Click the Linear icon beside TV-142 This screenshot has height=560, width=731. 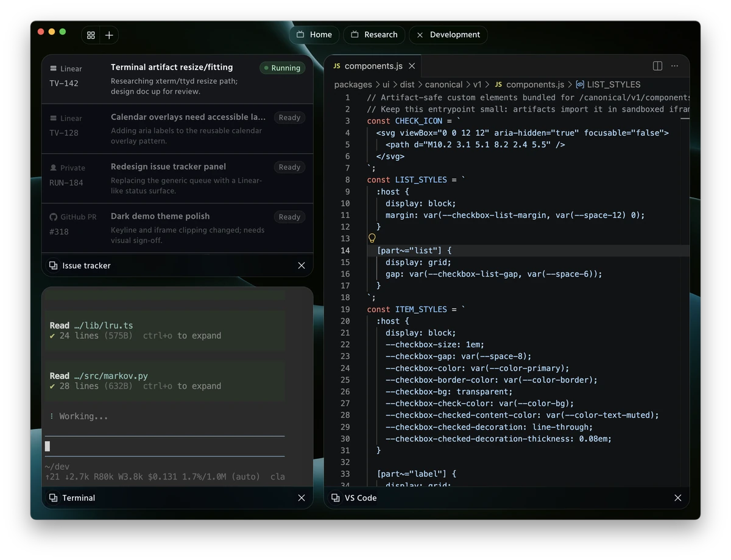pos(54,69)
